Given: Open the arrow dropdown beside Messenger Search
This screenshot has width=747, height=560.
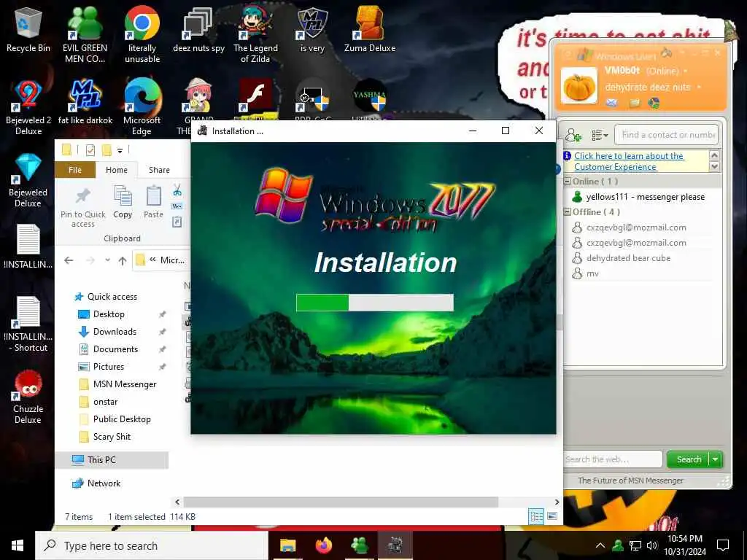Looking at the screenshot, I should coord(716,459).
